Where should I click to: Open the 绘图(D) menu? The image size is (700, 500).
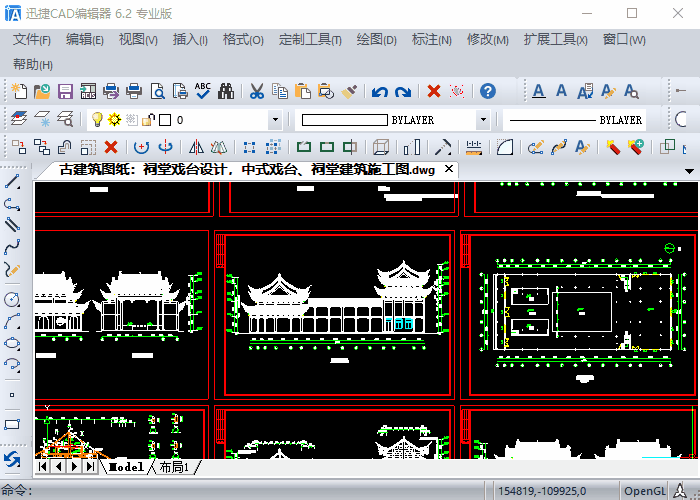(376, 40)
